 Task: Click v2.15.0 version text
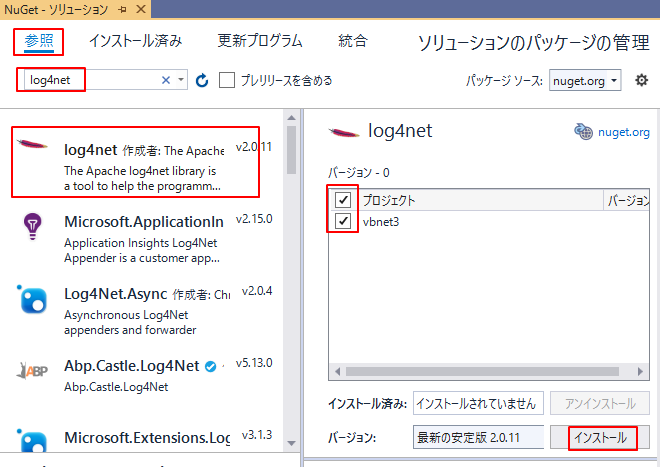pos(254,219)
